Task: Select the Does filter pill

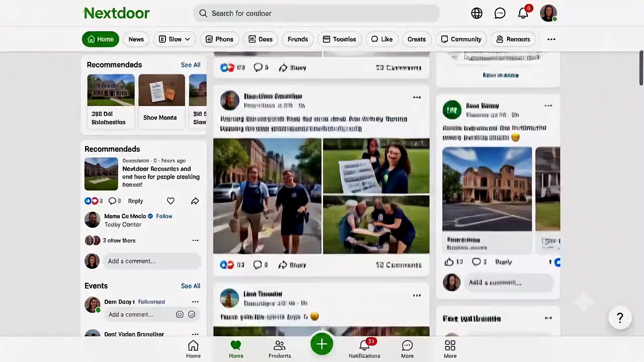Action: coord(260,39)
